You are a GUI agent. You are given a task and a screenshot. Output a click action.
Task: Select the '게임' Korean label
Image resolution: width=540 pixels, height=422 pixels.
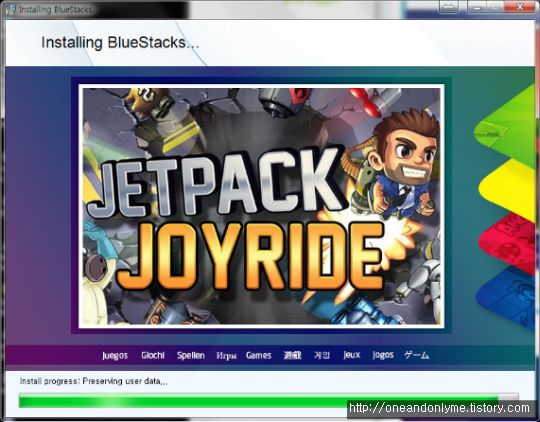coord(322,355)
